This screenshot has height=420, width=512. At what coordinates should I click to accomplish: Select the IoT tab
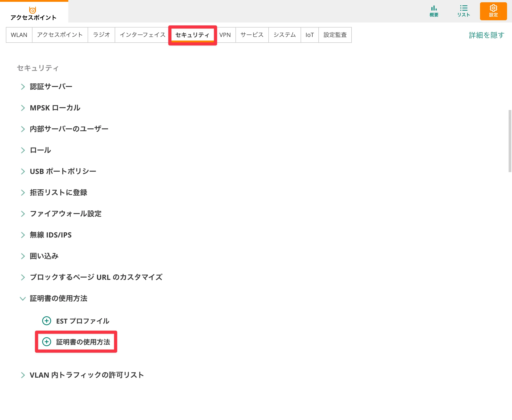309,35
